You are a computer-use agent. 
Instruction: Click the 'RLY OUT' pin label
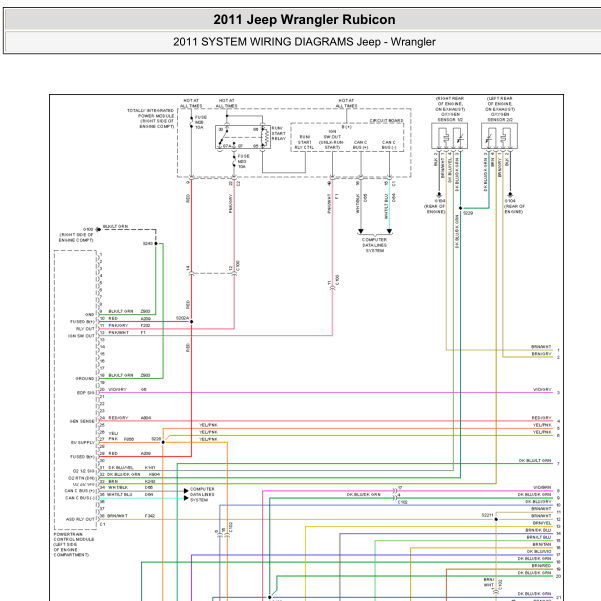pos(85,328)
